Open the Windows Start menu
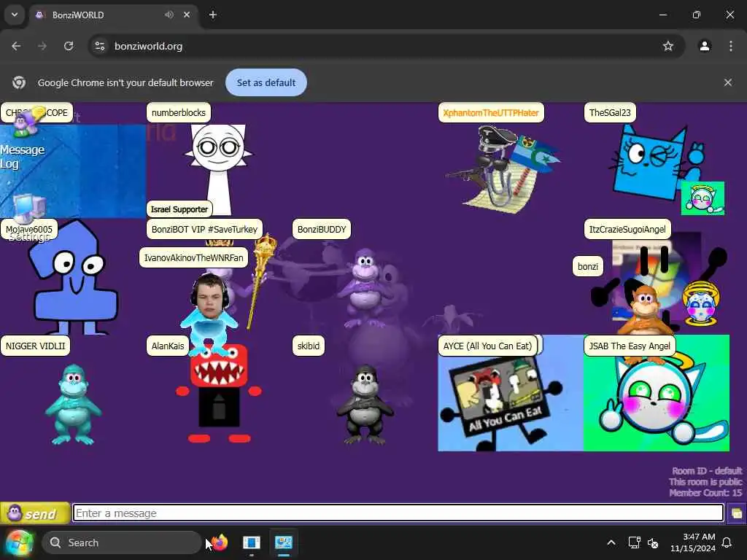This screenshot has height=560, width=747. tap(20, 542)
